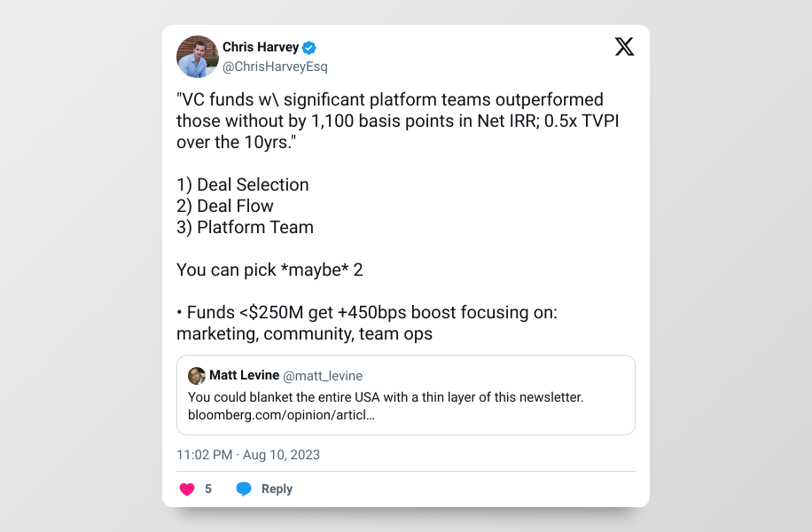The image size is (812, 532).
Task: Like the tweet with the heart icon
Action: click(x=187, y=489)
